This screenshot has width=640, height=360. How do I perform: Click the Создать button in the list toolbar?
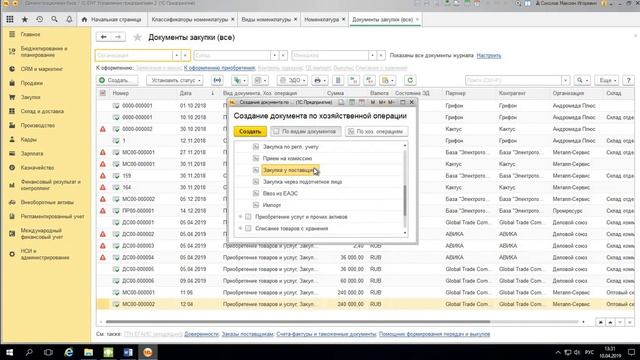tap(117, 80)
